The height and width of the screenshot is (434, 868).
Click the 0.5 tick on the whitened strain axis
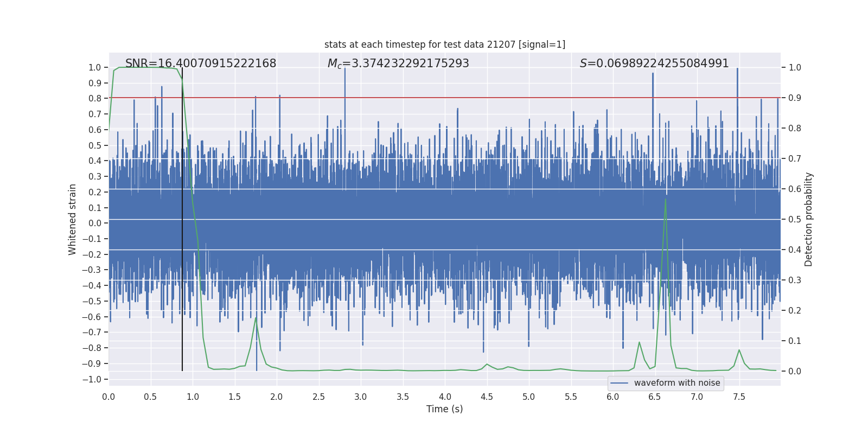tap(94, 145)
